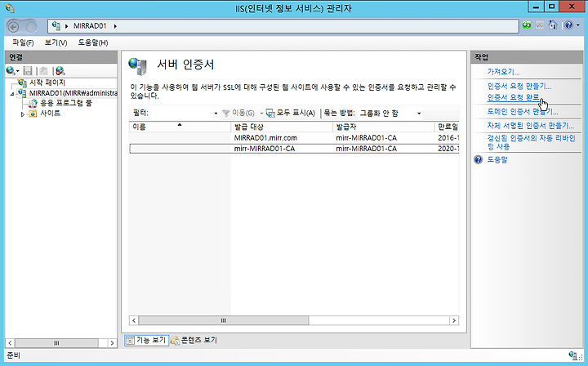
Task: Click the connections pane horizontal scrollbar thumb
Action: 56,343
